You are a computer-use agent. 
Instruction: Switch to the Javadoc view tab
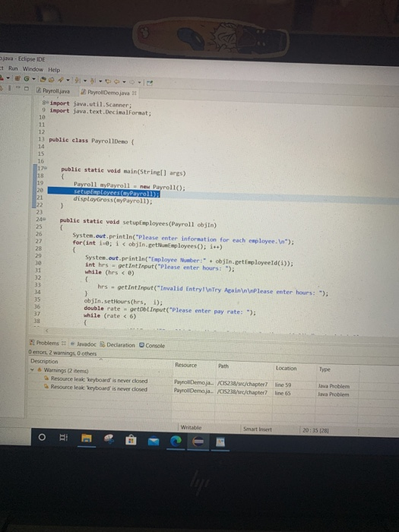(84, 344)
